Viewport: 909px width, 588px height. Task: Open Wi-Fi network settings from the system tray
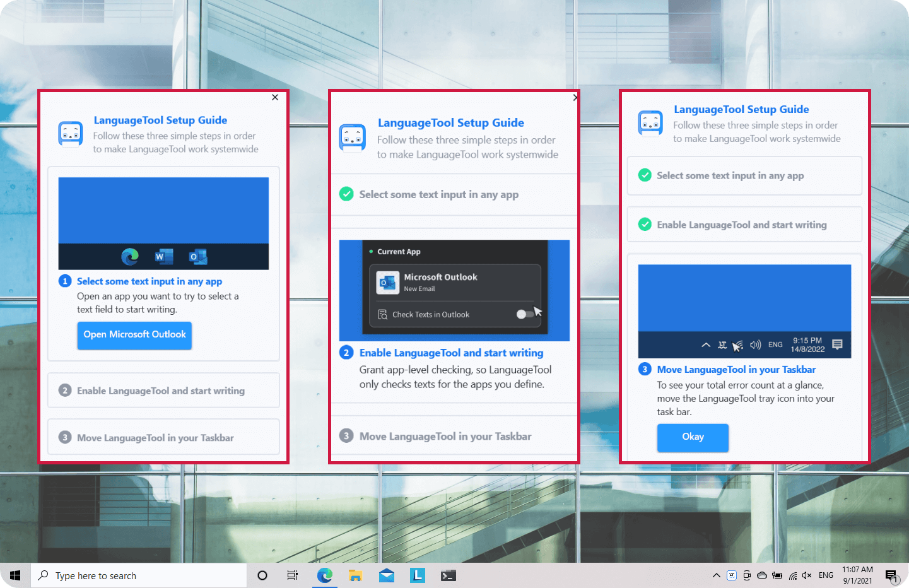(x=793, y=575)
